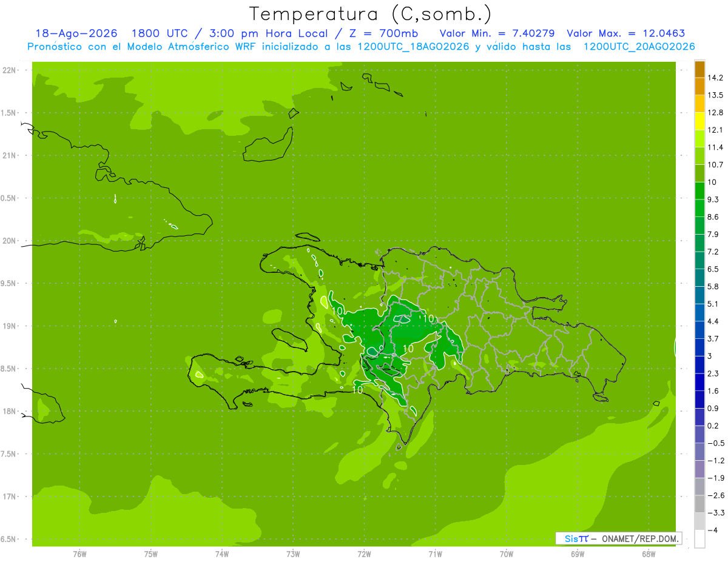
Task: Click the light green band between 11.4 and 12.1
Action: pos(699,138)
